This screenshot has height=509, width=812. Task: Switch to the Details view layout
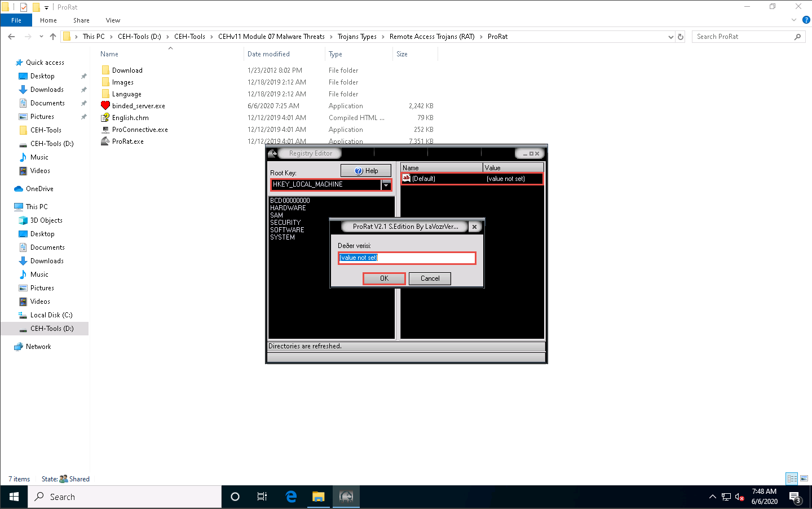click(x=792, y=479)
